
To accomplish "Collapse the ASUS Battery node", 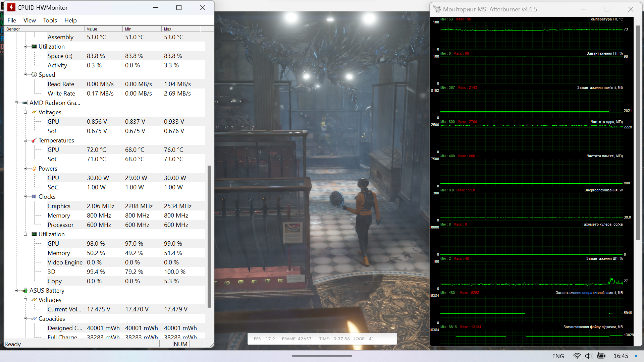I will coord(16,291).
